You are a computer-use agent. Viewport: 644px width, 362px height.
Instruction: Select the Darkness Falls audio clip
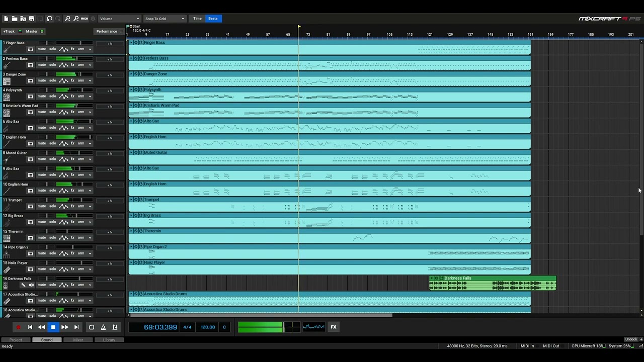pos(493,284)
